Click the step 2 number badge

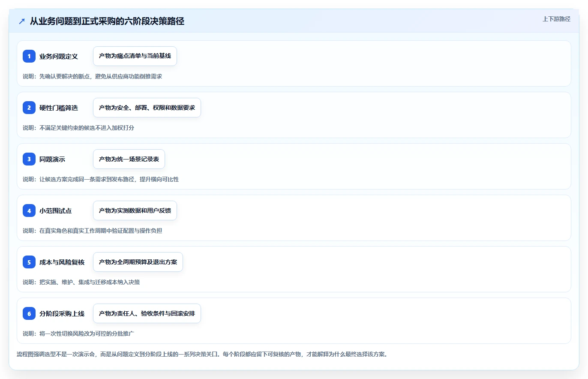click(x=29, y=108)
